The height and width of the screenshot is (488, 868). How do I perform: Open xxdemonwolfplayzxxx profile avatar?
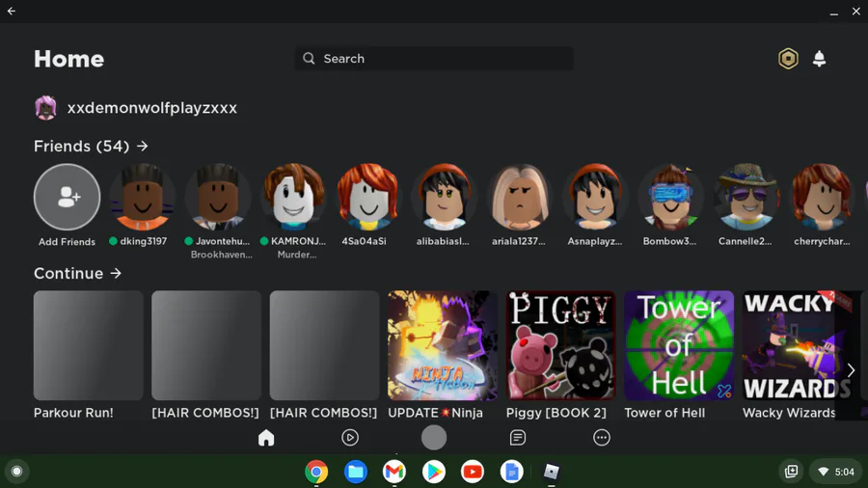[46, 107]
